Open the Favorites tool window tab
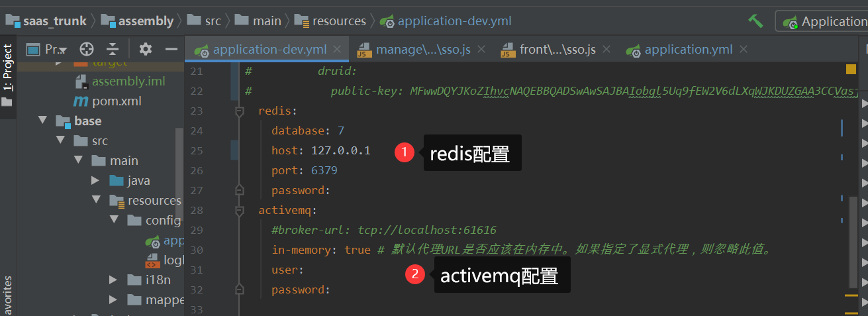868x316 pixels. (7, 296)
